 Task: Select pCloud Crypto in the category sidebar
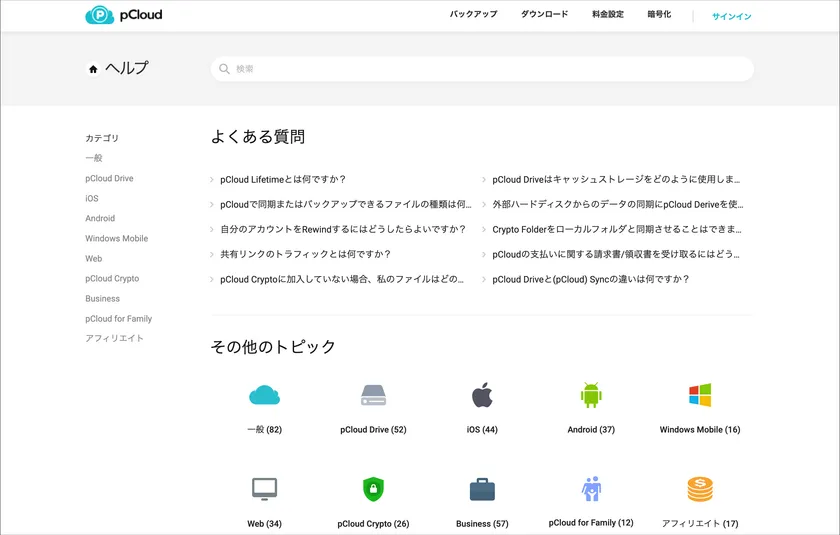(112, 278)
